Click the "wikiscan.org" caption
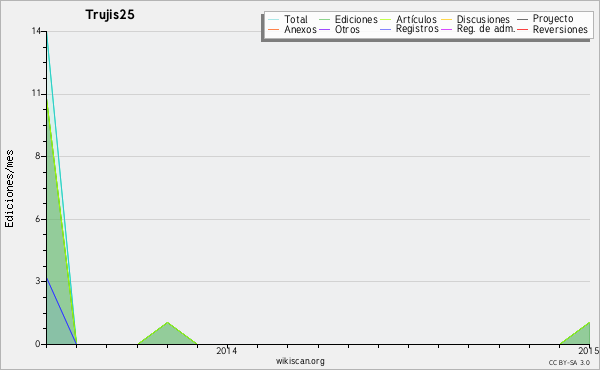This screenshot has width=600, height=370. (300, 361)
